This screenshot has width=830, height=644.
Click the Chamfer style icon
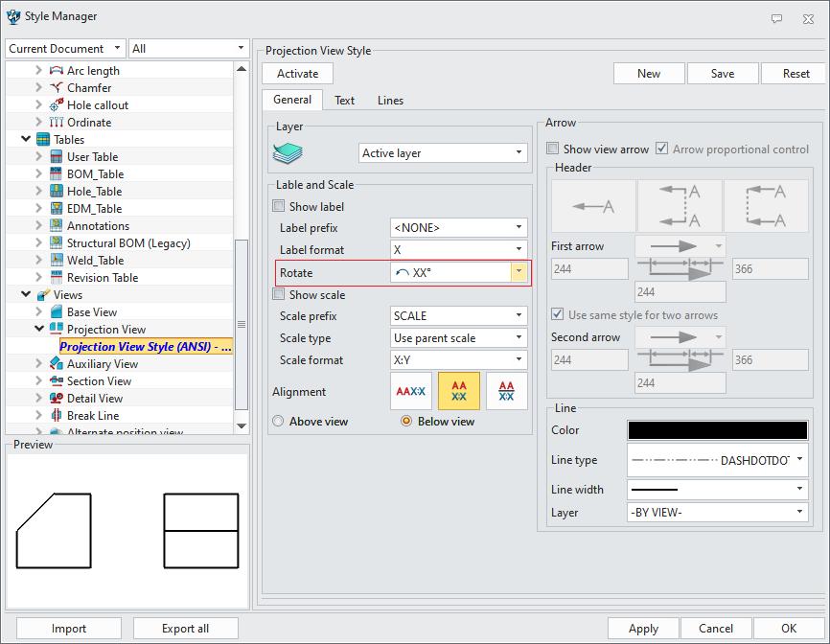click(56, 88)
